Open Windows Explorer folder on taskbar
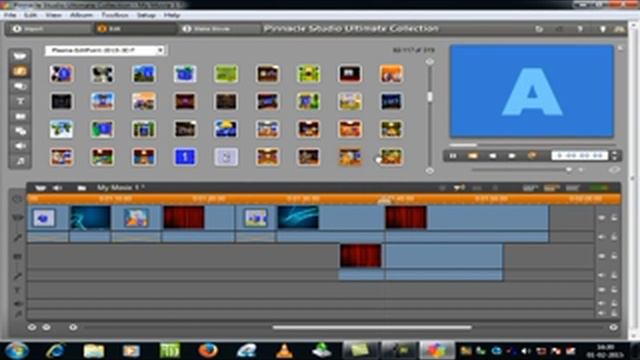 (94, 350)
